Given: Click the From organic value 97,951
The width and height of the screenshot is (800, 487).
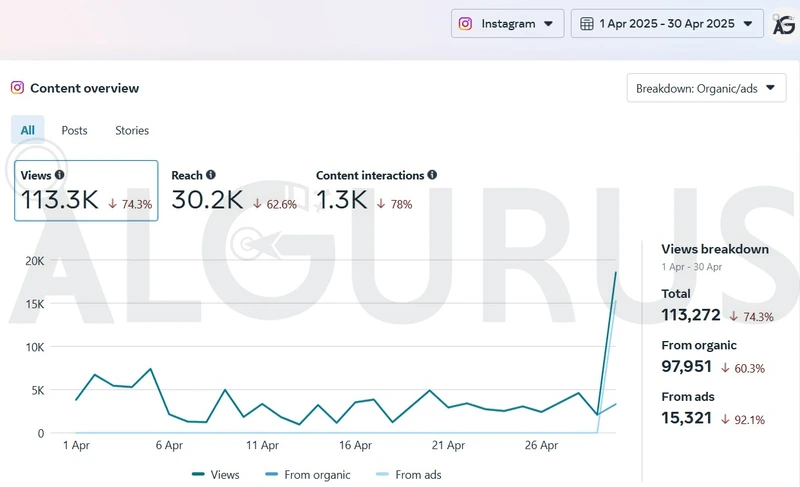Looking at the screenshot, I should point(686,366).
